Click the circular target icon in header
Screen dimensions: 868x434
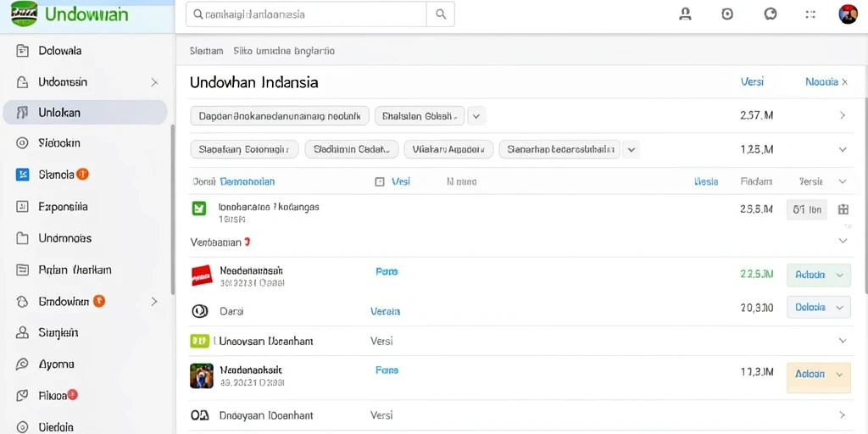click(727, 14)
